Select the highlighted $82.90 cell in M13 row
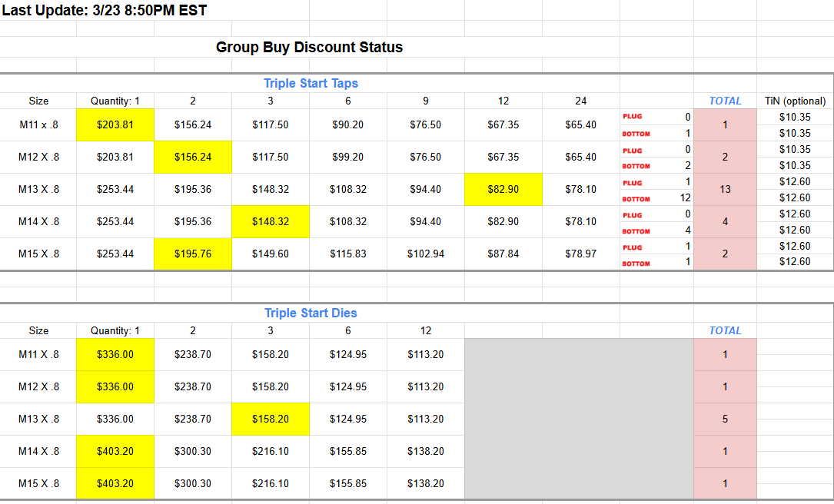This screenshot has width=834, height=504. 503,189
